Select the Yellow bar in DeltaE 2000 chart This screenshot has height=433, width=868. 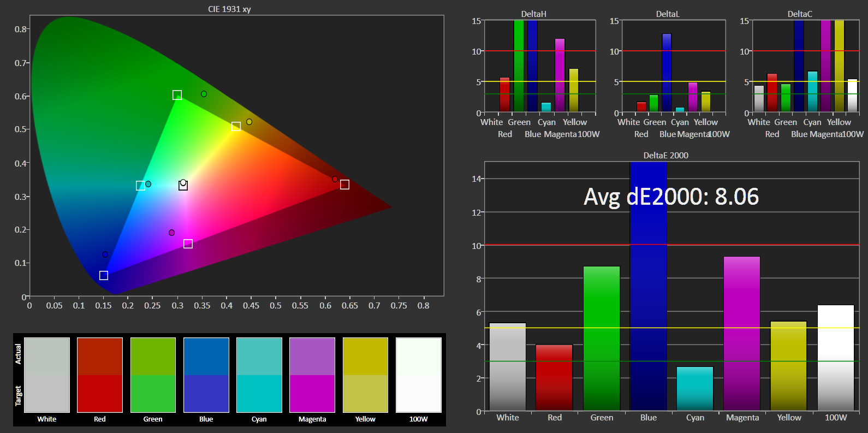tap(788, 366)
